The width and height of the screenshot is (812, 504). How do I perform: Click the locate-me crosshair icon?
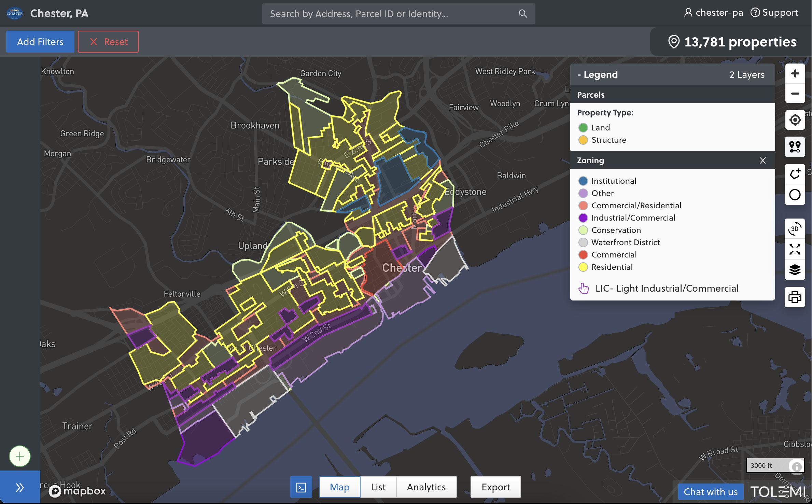(795, 120)
